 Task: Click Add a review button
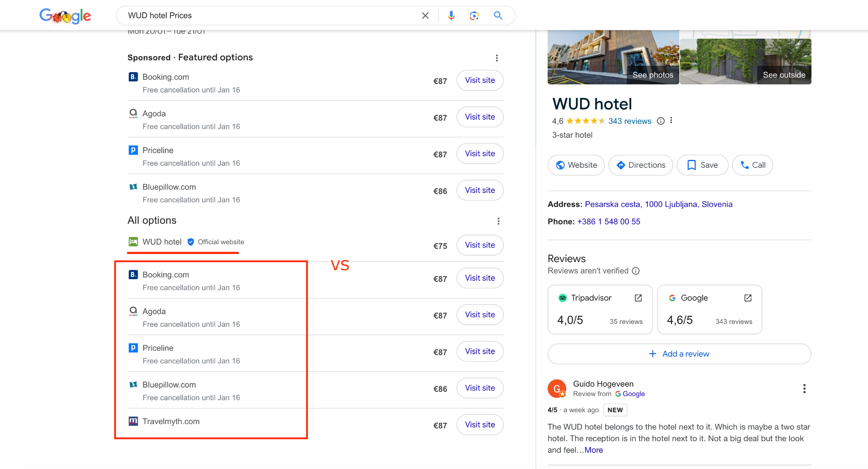click(679, 354)
